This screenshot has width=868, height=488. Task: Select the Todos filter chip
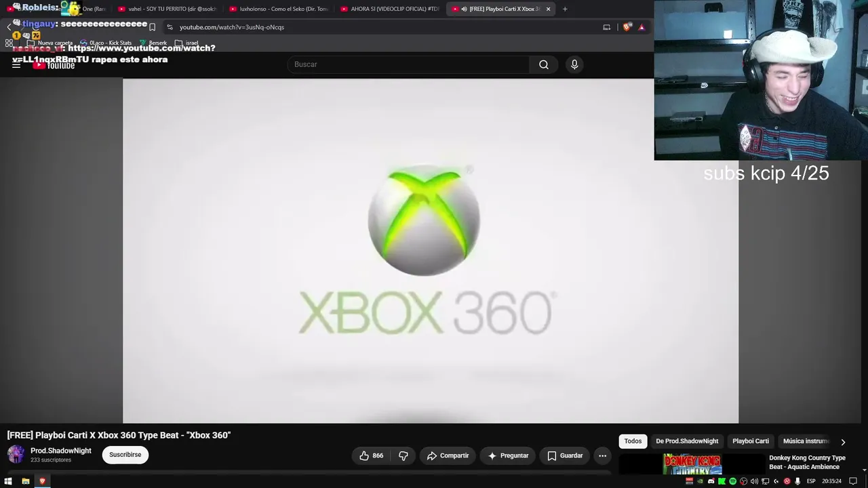coord(633,441)
